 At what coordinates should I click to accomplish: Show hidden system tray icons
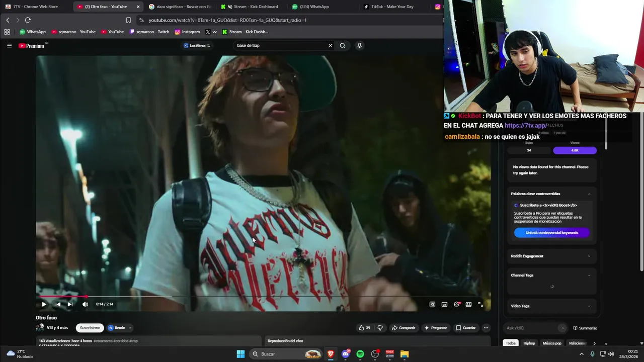coord(582,354)
